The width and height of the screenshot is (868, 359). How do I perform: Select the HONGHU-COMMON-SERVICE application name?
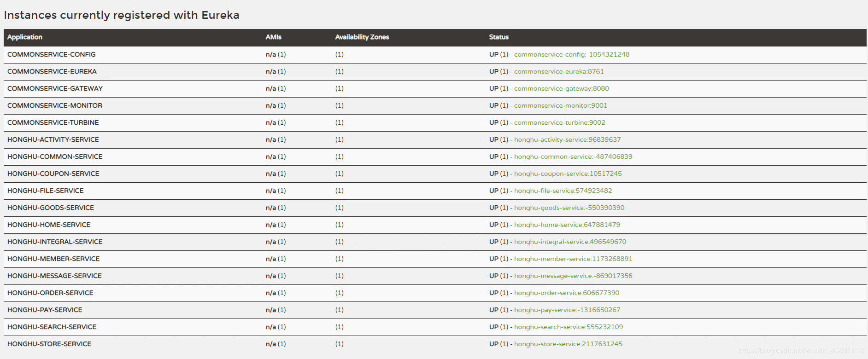(55, 156)
